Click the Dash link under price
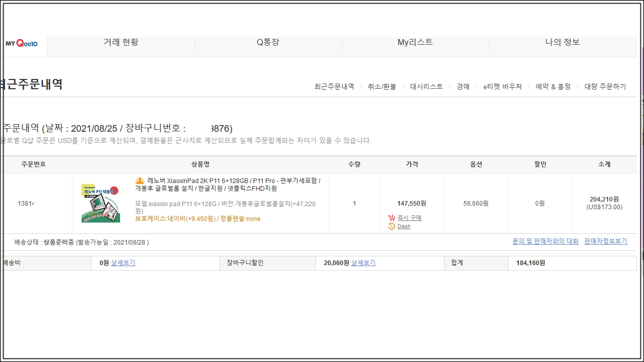This screenshot has width=644, height=362. 404,226
